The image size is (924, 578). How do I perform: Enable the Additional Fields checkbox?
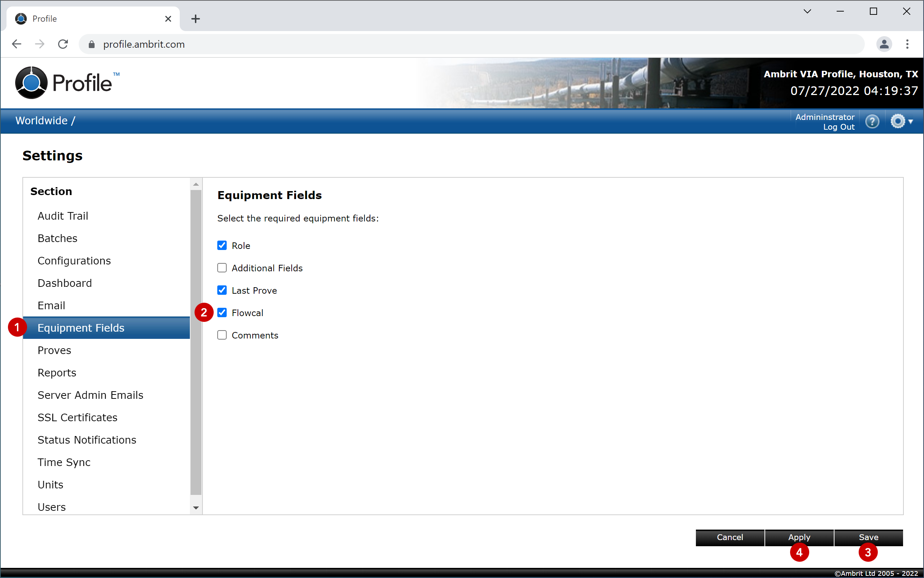(222, 268)
